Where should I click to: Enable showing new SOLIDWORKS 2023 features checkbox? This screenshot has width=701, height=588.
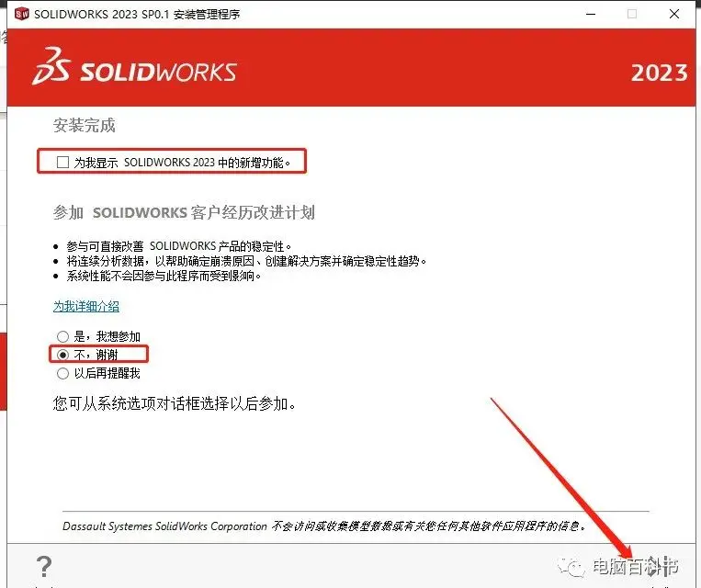[63, 162]
